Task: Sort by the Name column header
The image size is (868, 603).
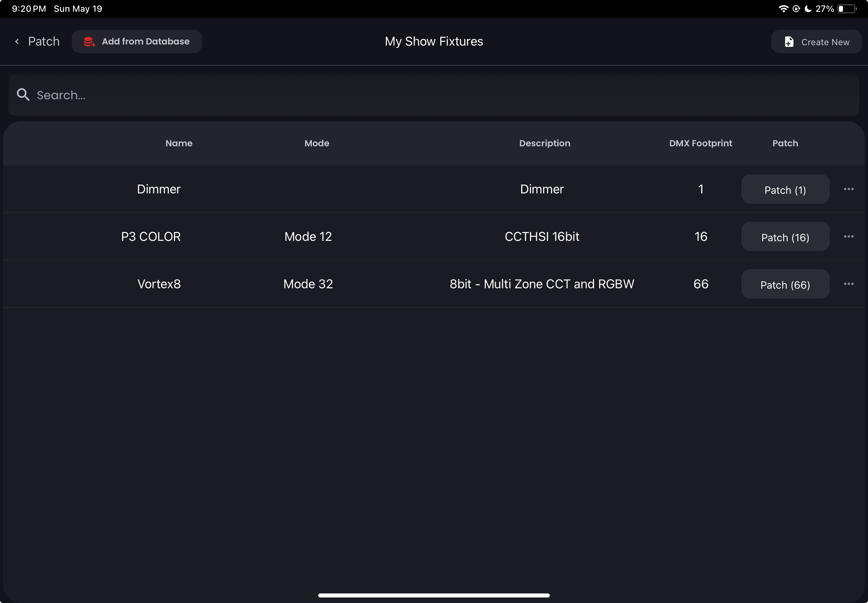Action: 179,143
